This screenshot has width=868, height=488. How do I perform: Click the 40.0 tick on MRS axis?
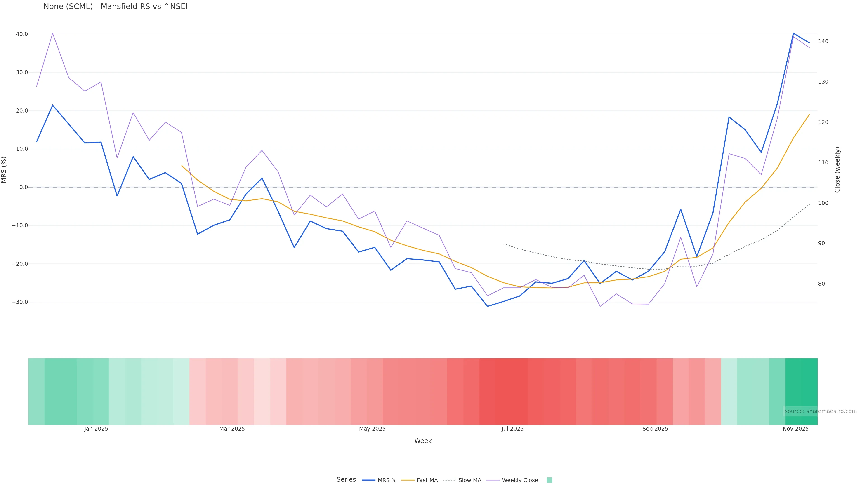click(22, 34)
